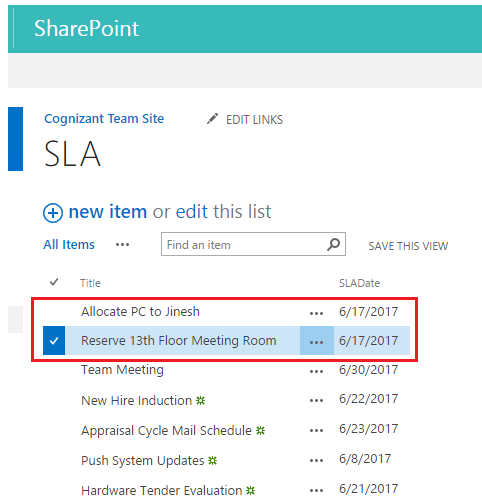482x504 pixels.
Task: Click the 6/22/2017 date cell
Action: (x=368, y=399)
